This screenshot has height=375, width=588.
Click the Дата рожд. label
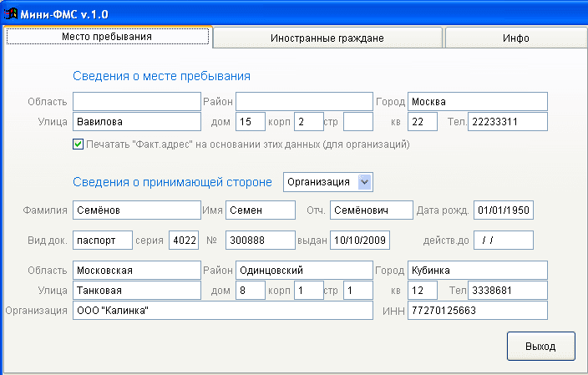coord(443,210)
